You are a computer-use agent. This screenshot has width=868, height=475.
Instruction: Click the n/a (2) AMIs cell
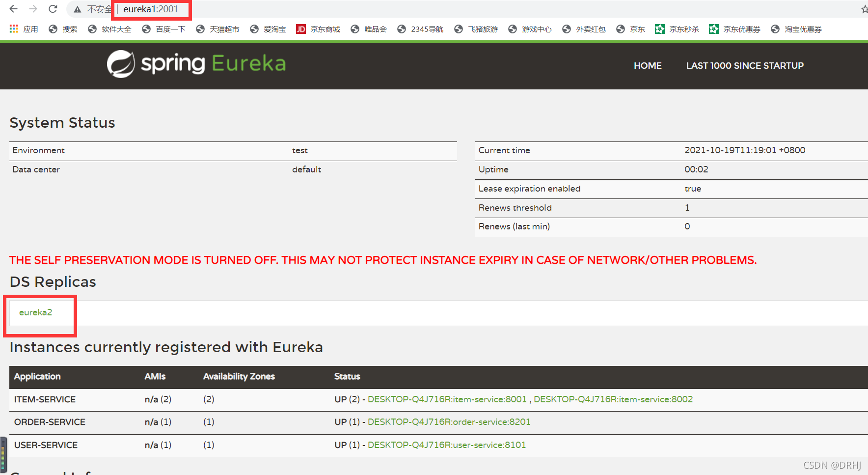pos(158,399)
